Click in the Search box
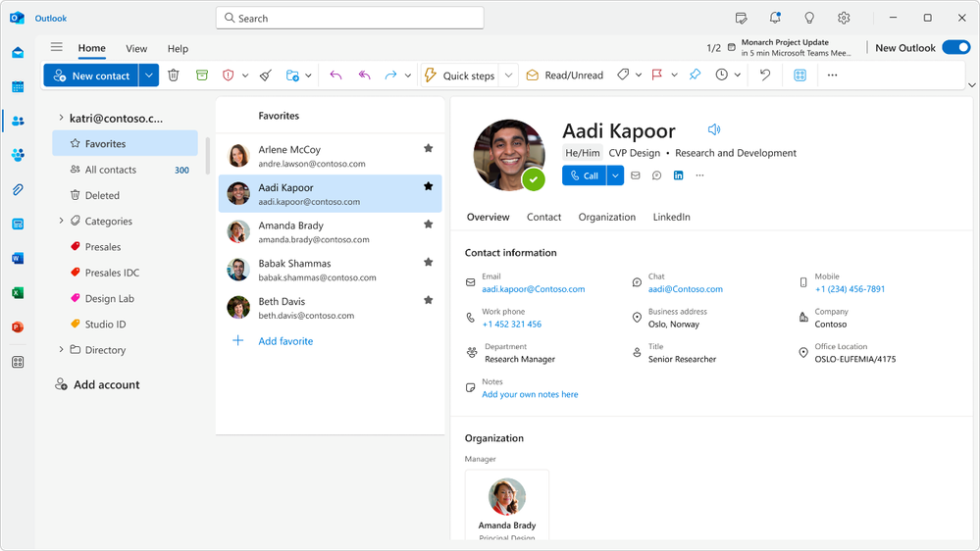This screenshot has width=980, height=551. tap(350, 18)
